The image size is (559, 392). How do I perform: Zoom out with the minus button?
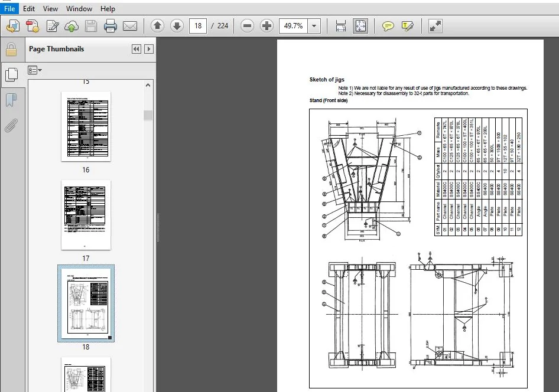point(247,25)
